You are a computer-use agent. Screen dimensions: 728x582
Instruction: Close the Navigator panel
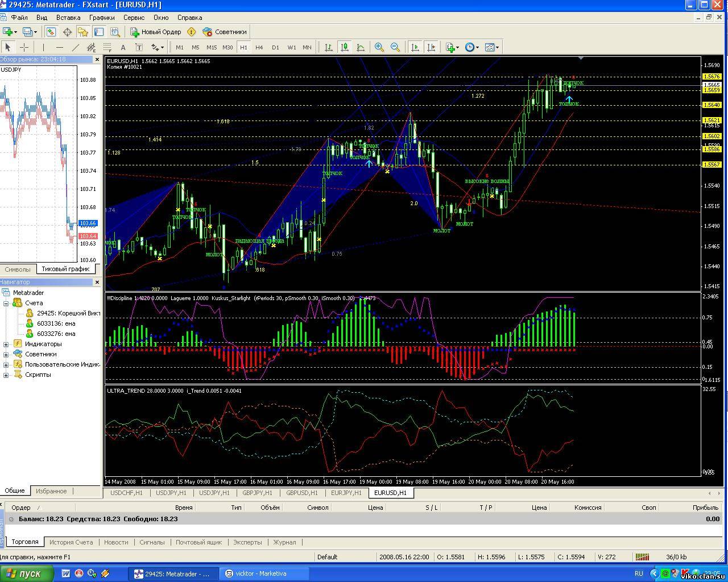pos(97,282)
